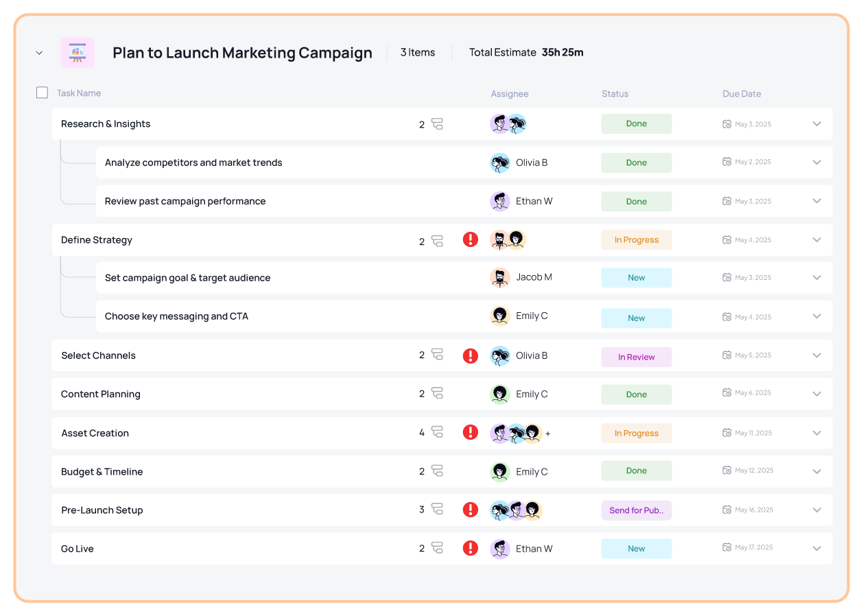Open New status on Choose key messaging row

637,318
